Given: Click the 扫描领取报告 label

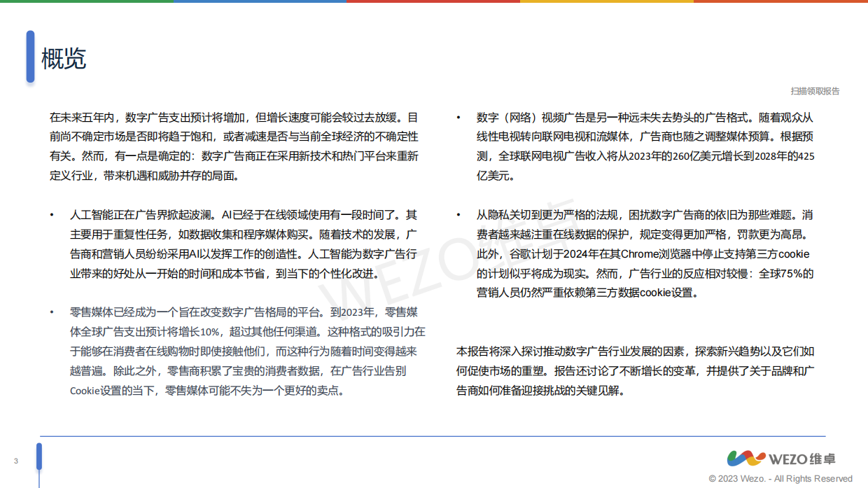Looking at the screenshot, I should pos(816,90).
